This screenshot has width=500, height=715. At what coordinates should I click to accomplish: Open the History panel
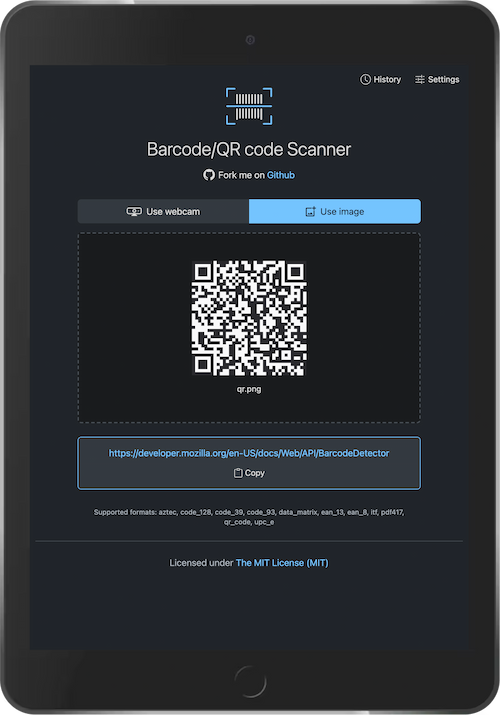coord(381,79)
